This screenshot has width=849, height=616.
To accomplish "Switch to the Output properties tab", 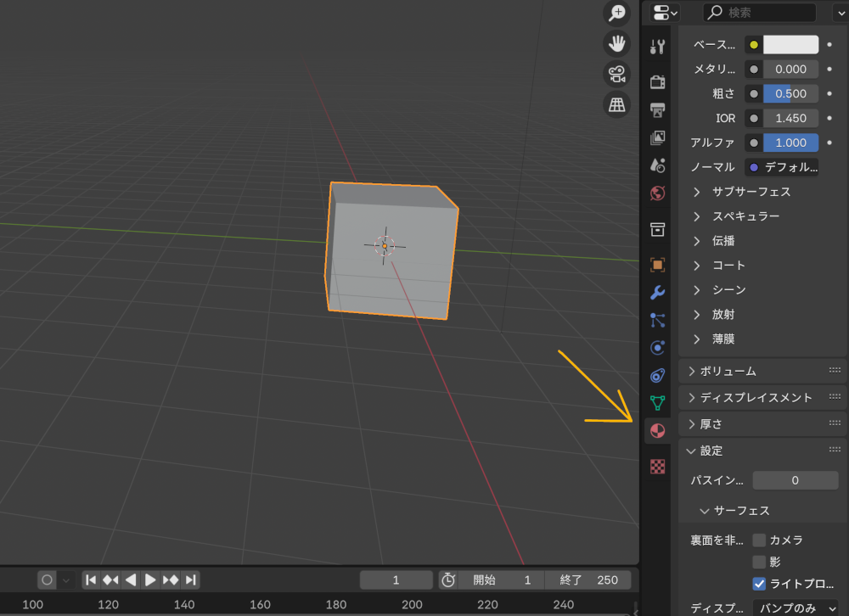I will click(x=657, y=109).
